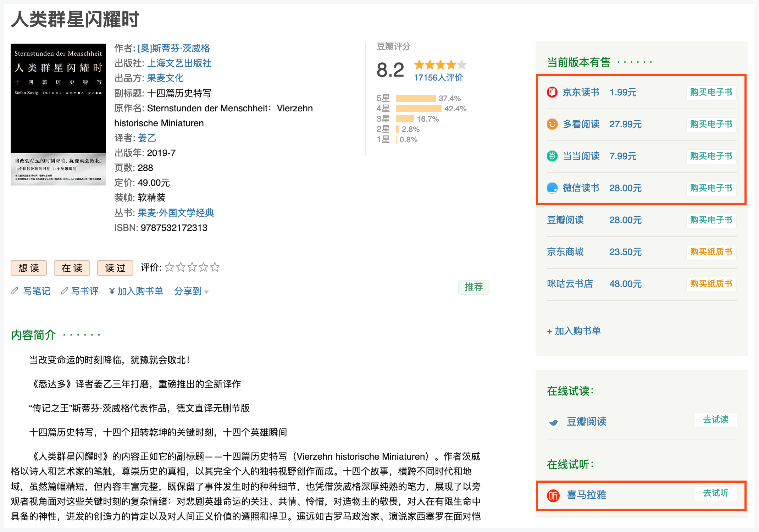Click the 京东读书 store icon
759x532 pixels.
point(552,92)
